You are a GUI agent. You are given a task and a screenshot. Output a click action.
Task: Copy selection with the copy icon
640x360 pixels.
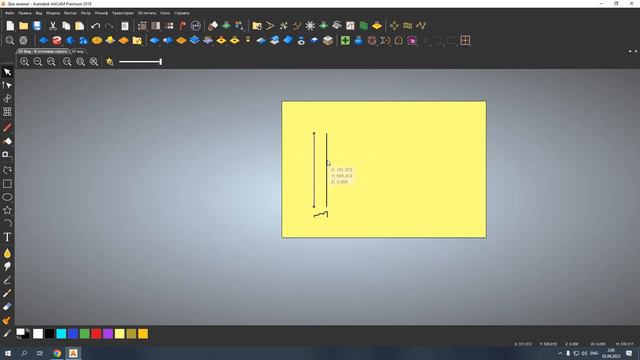(x=66, y=26)
